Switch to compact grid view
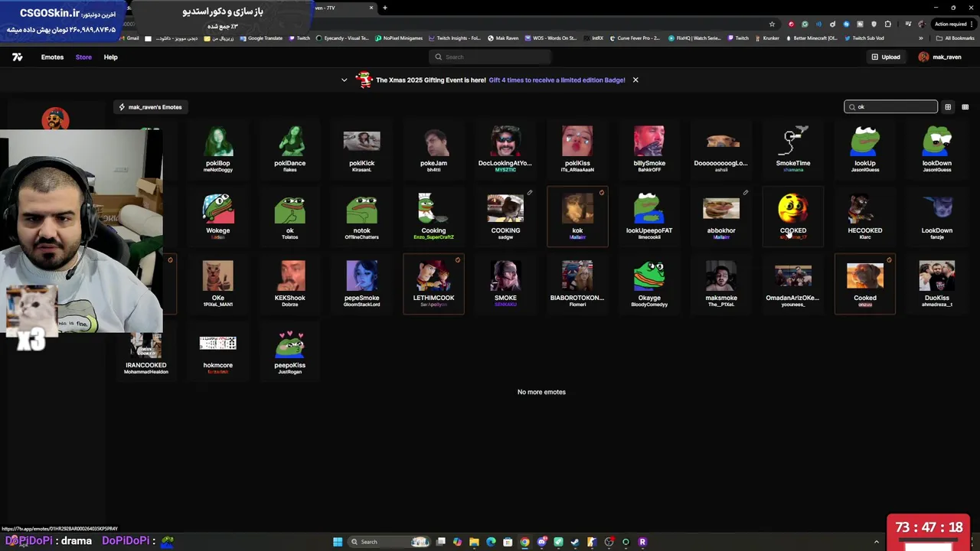This screenshot has height=551, width=980. [x=965, y=107]
